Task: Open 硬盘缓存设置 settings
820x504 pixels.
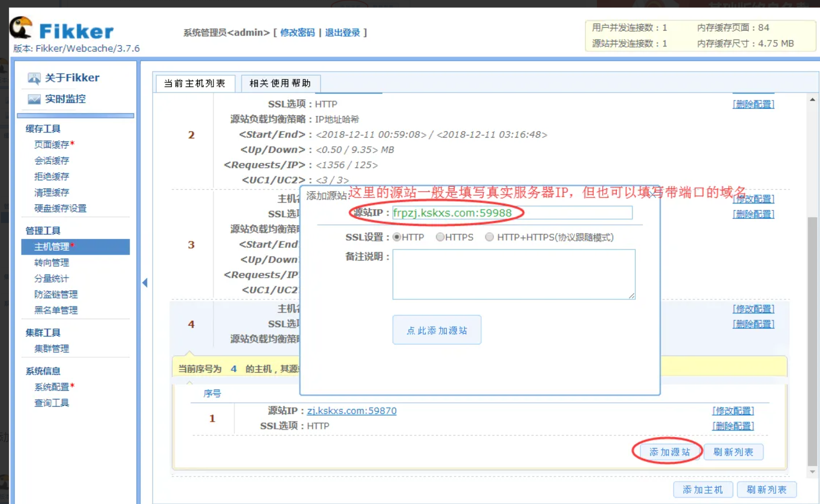Action: coord(60,208)
